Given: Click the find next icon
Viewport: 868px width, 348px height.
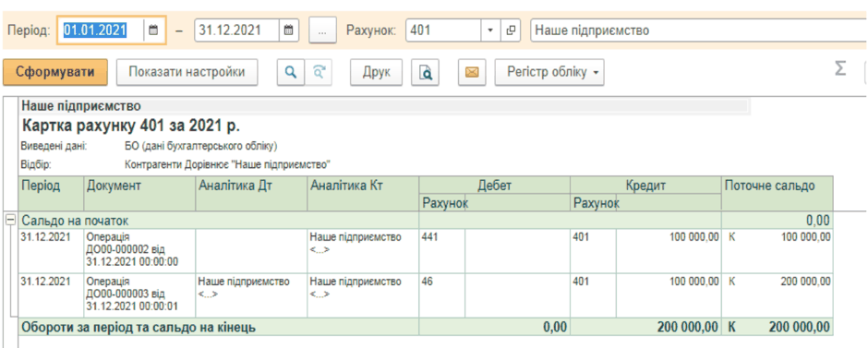Looking at the screenshot, I should tap(319, 73).
